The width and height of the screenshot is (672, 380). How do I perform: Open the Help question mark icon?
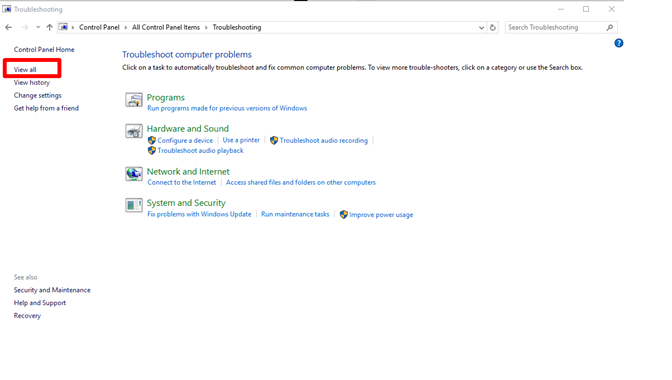(618, 43)
